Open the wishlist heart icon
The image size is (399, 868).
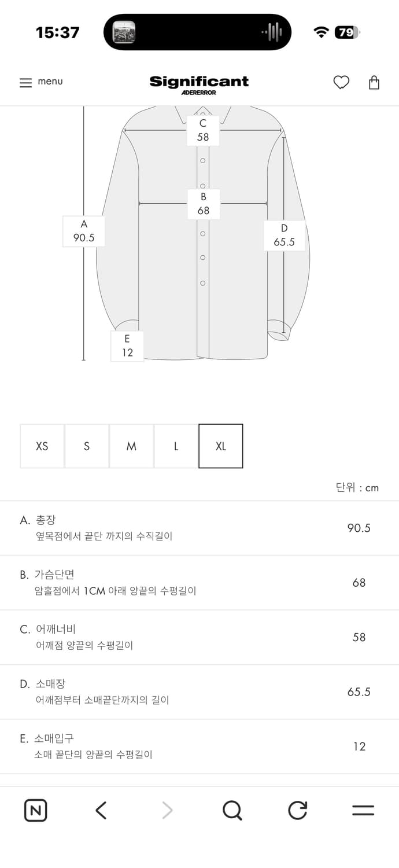(x=341, y=82)
